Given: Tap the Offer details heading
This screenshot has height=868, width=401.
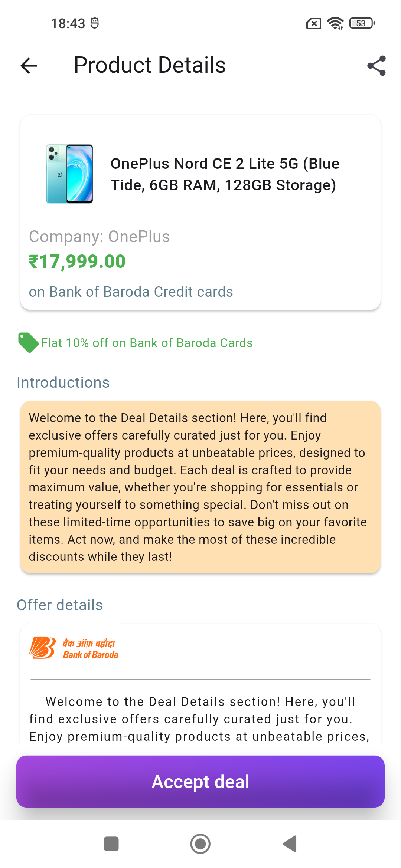Looking at the screenshot, I should pos(60,605).
